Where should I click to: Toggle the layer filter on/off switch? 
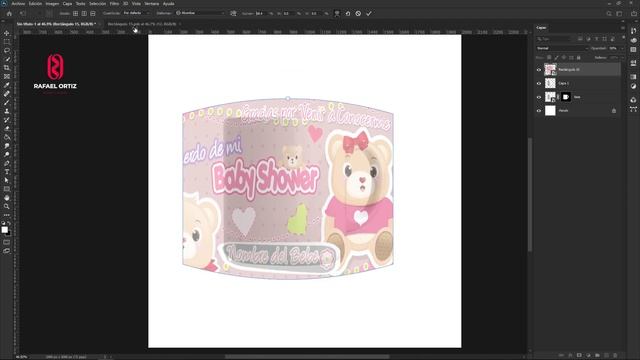tap(623, 38)
